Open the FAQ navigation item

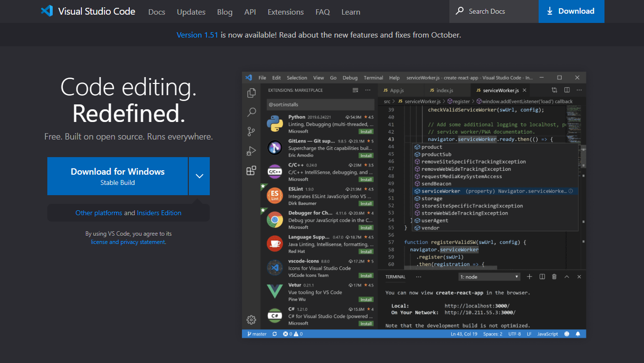[323, 12]
